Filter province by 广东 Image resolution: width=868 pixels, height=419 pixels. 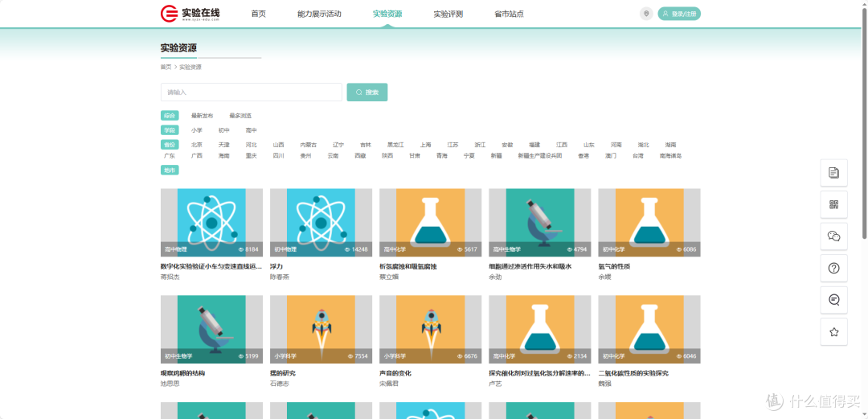(x=170, y=156)
